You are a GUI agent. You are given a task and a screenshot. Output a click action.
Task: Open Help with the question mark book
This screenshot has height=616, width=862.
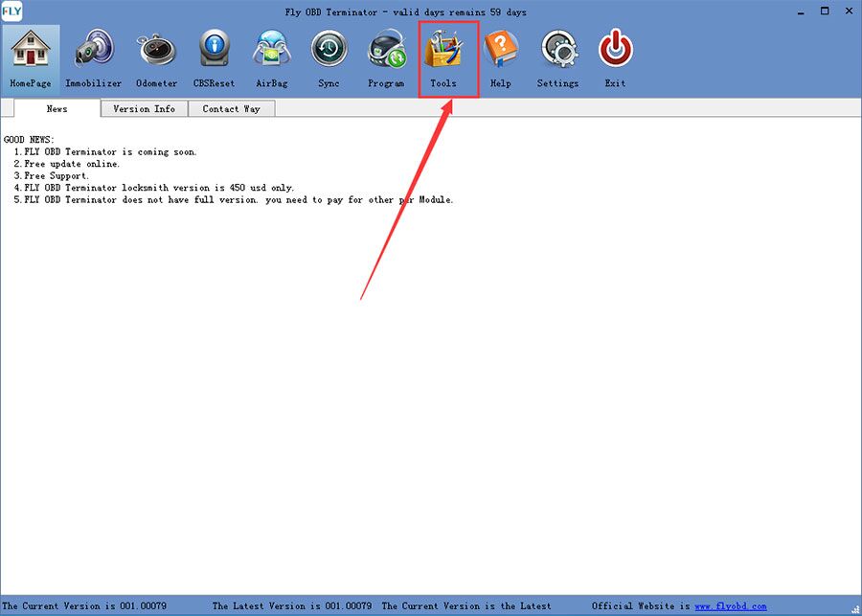point(500,54)
